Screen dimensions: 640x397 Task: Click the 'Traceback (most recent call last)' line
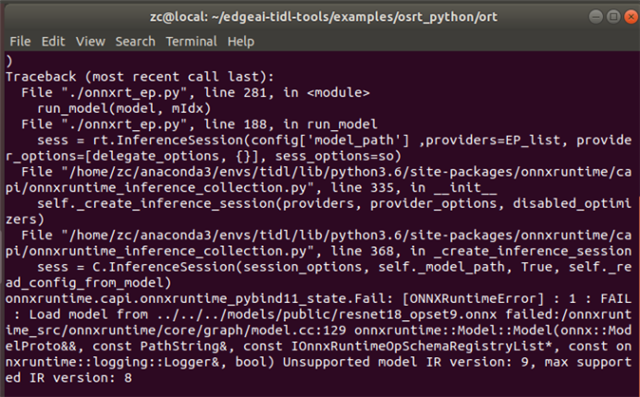140,77
